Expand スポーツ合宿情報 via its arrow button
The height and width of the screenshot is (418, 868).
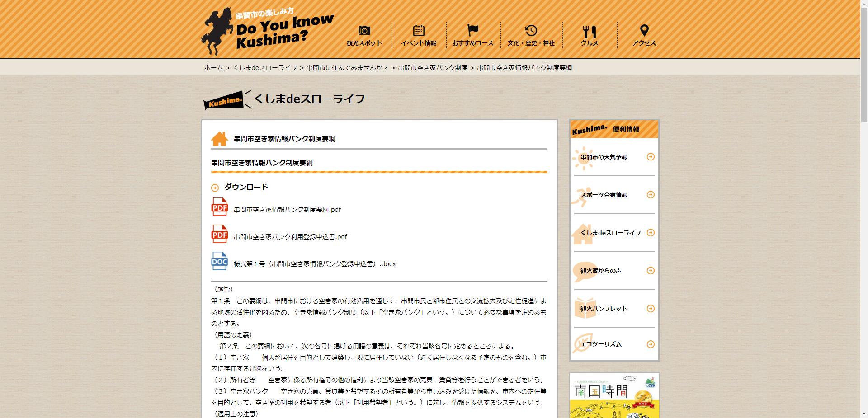tap(651, 195)
